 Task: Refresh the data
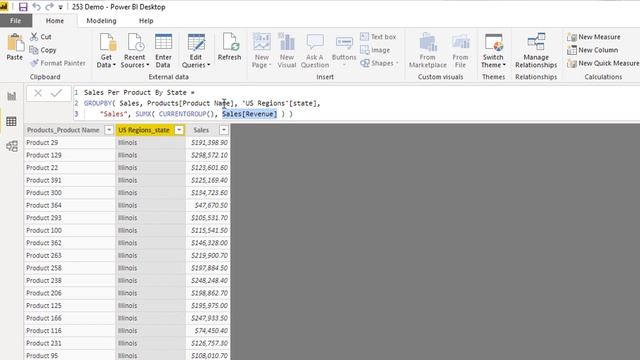229,47
